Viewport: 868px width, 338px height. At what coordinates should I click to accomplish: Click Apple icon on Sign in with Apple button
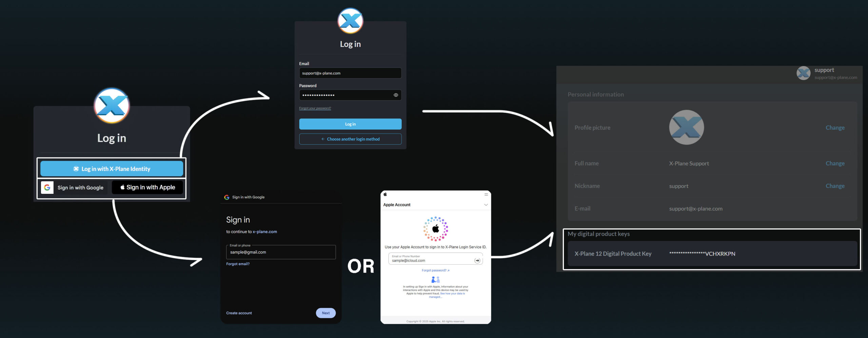point(122,187)
